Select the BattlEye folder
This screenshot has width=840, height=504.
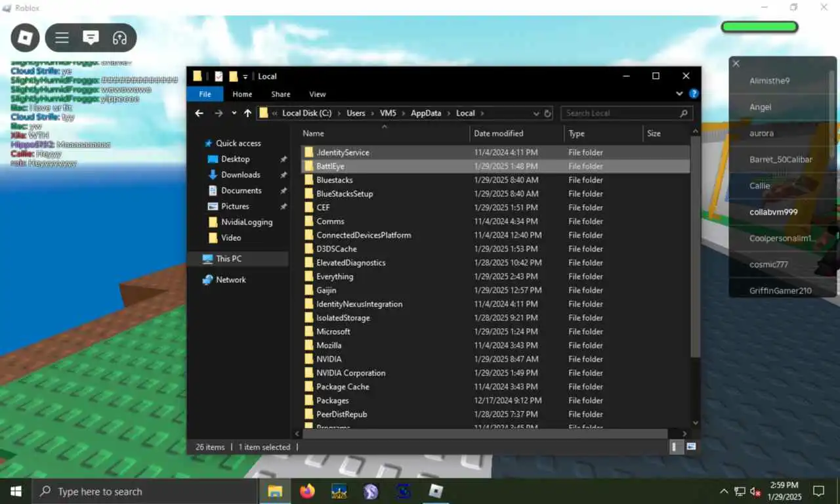click(495, 166)
